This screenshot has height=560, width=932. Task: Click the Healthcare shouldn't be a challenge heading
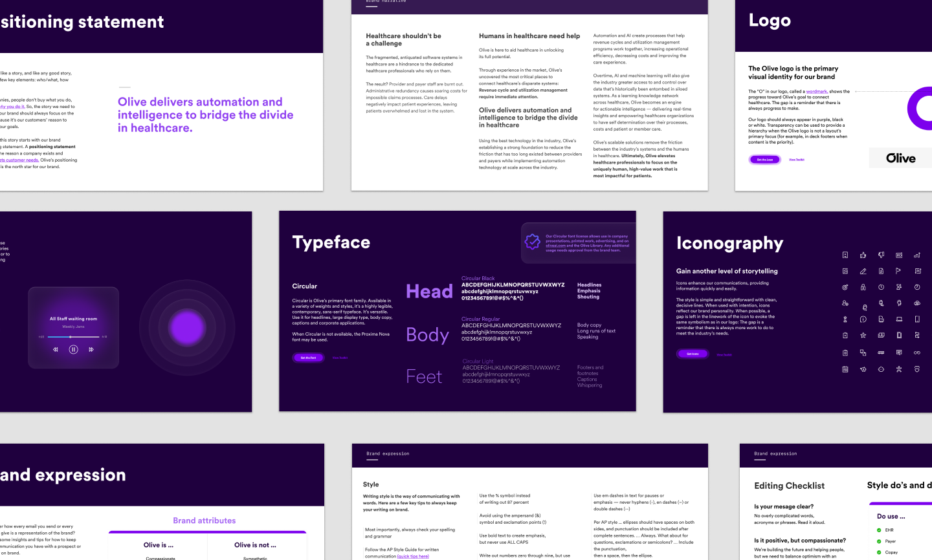tap(404, 39)
